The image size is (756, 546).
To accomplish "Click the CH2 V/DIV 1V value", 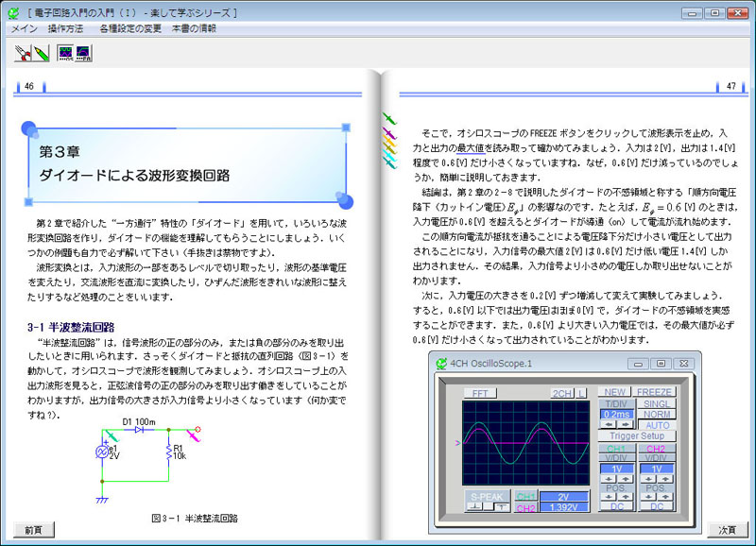I will pos(657,469).
